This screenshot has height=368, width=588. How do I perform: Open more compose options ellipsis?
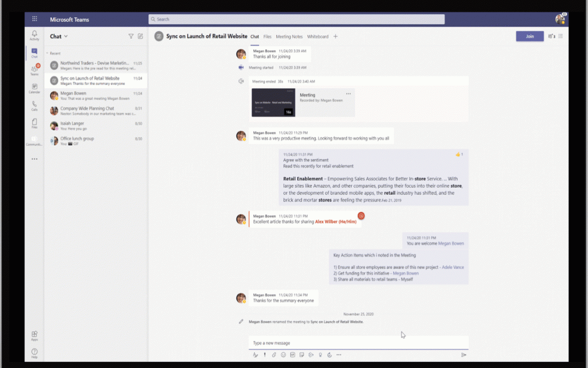coord(339,354)
